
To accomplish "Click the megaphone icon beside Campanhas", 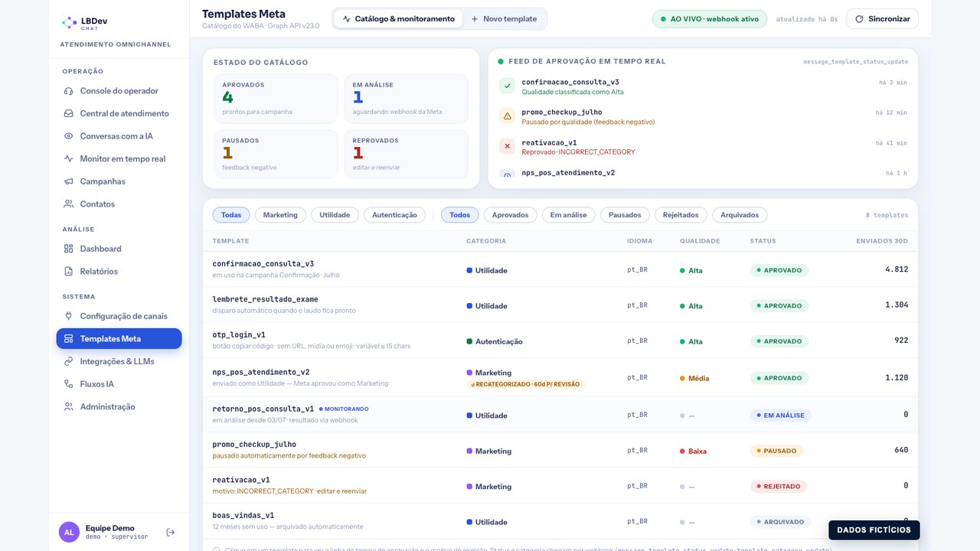I will tap(69, 181).
